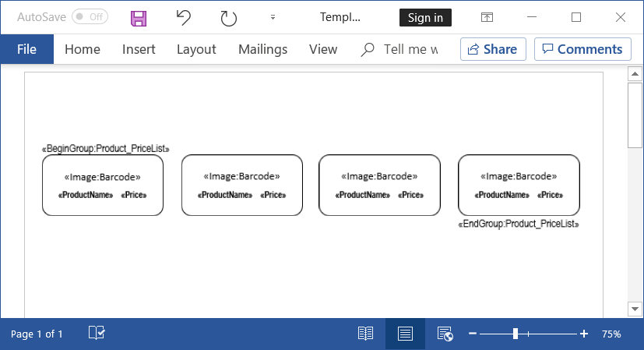Click the Save floppy disk icon
644x350 pixels.
pos(139,17)
